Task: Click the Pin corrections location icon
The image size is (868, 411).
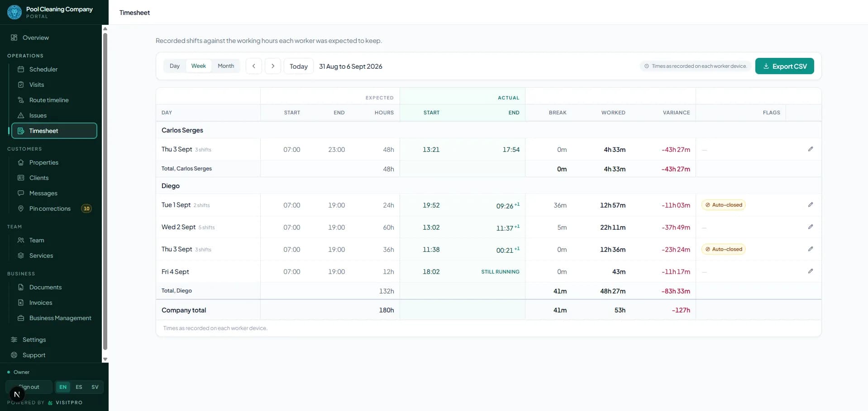Action: [x=21, y=208]
